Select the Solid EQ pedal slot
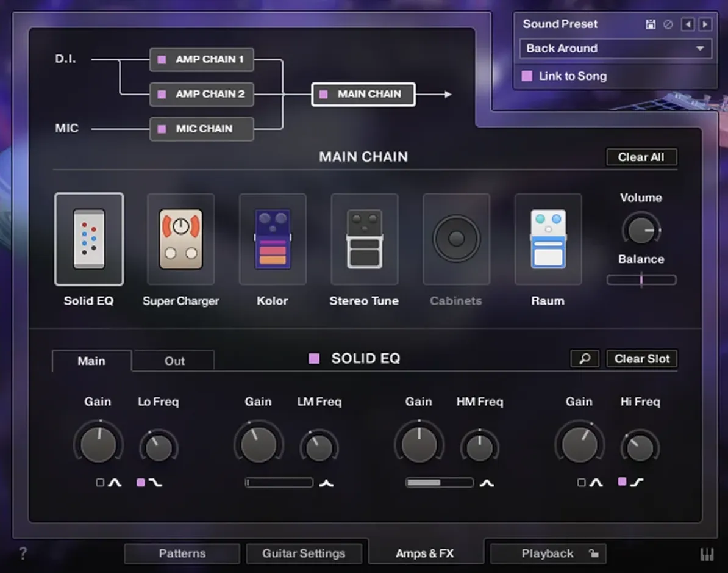The width and height of the screenshot is (728, 573). tap(88, 239)
